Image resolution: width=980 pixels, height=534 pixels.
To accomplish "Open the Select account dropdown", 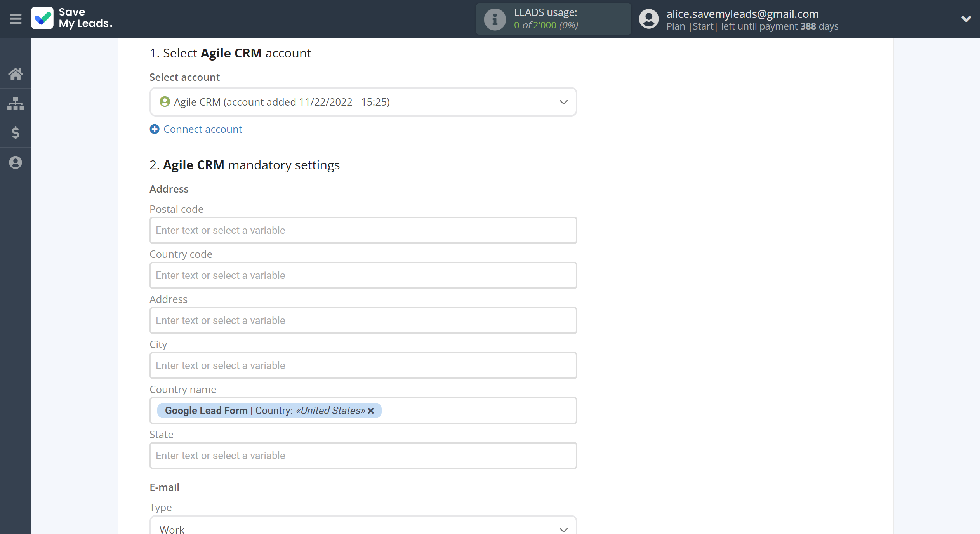I will tap(363, 102).
